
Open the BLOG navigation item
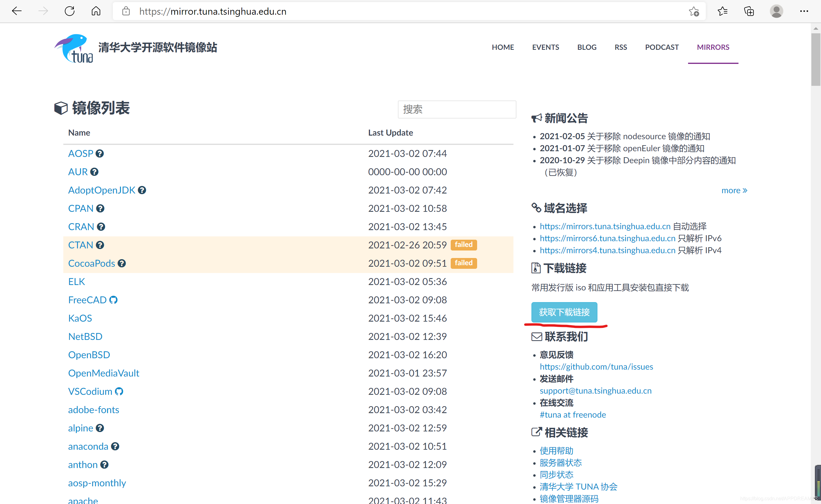[587, 47]
